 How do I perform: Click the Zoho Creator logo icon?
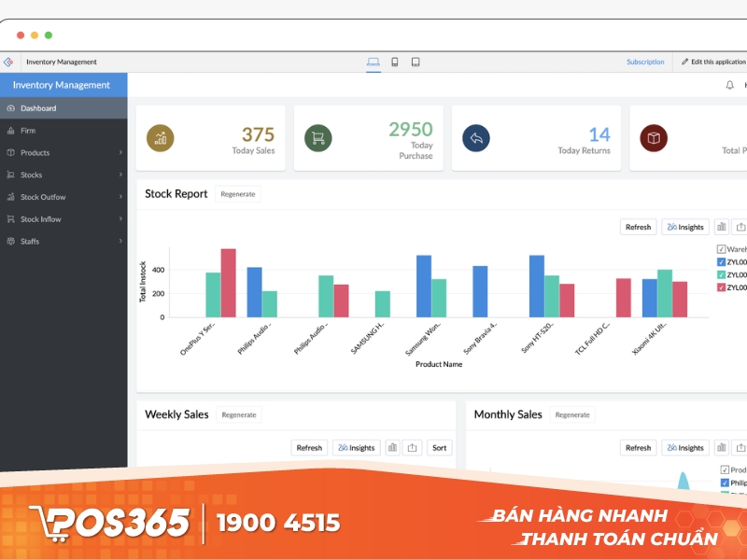[x=8, y=62]
